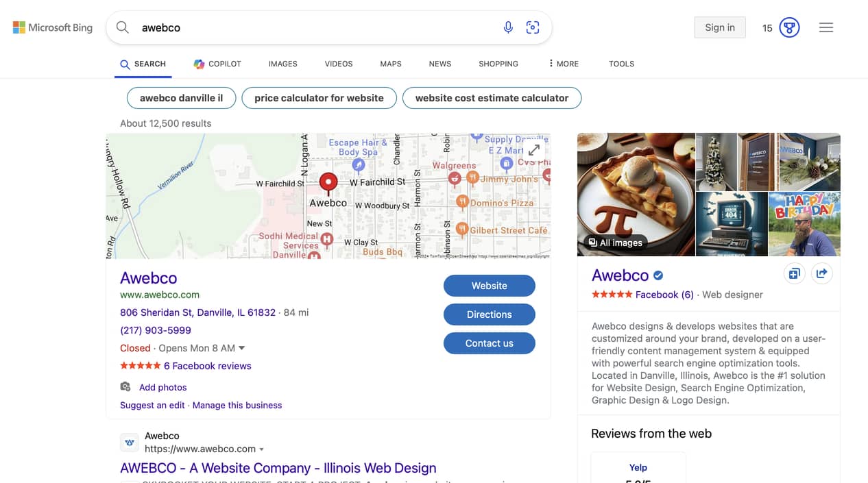The image size is (868, 483).
Task: Click the Awebco heading in right panel
Action: (620, 275)
